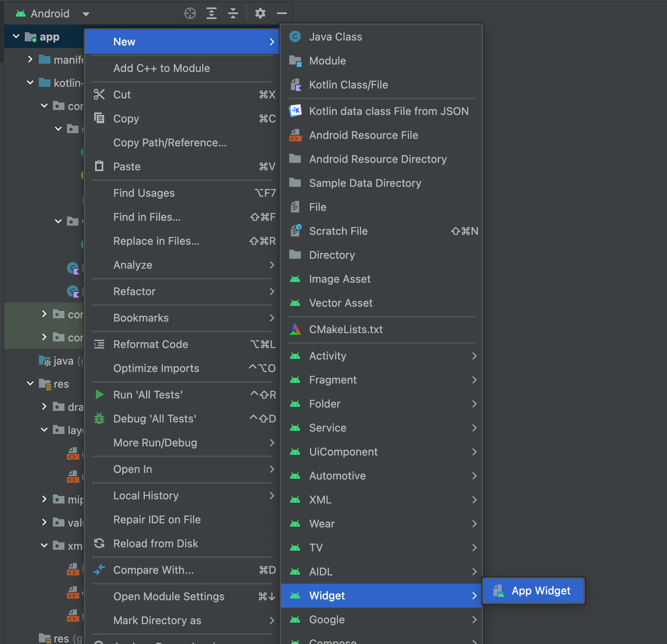This screenshot has height=644, width=667.
Task: Open the Automotive submenu
Action: pos(381,476)
